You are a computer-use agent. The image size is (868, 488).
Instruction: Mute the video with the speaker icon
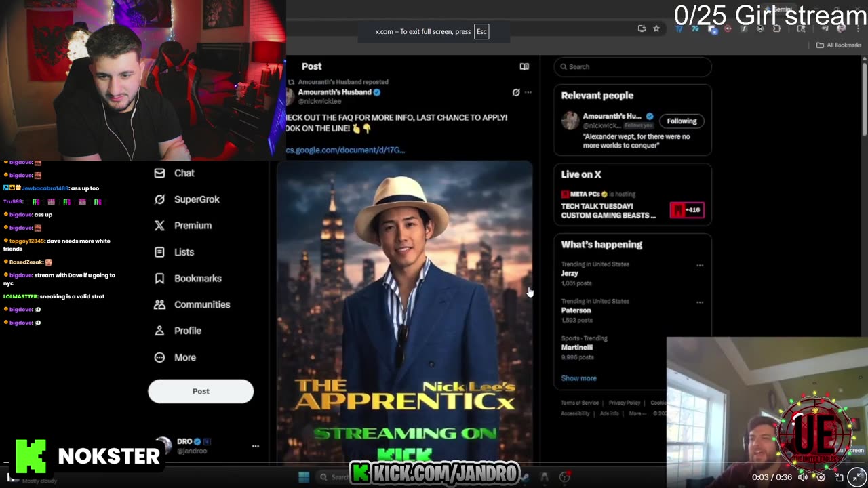(803, 477)
